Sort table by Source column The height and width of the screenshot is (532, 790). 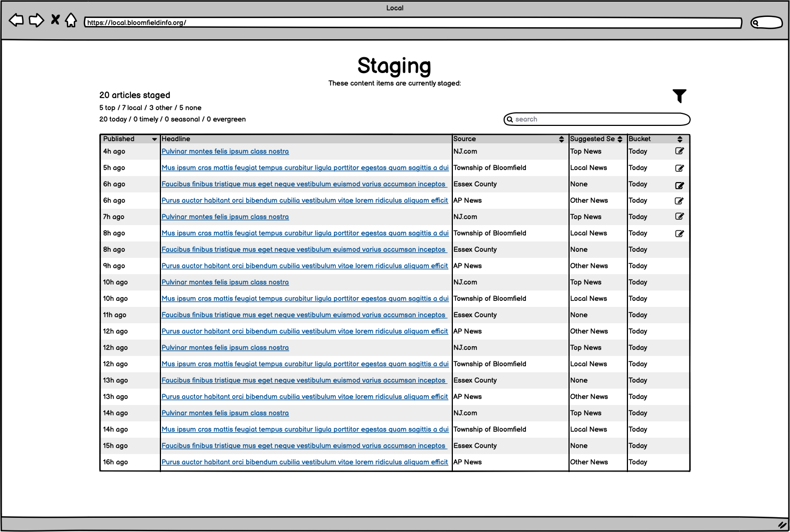coord(561,140)
